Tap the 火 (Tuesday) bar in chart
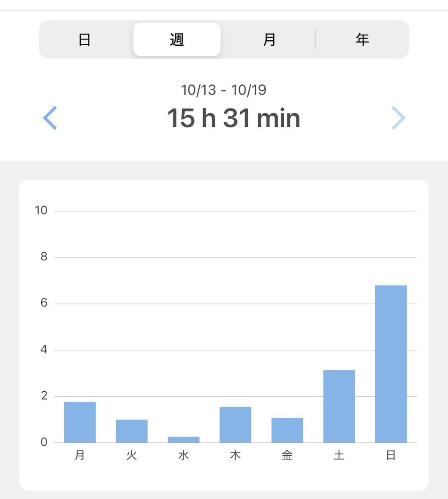The height and width of the screenshot is (499, 448). pyautogui.click(x=131, y=431)
